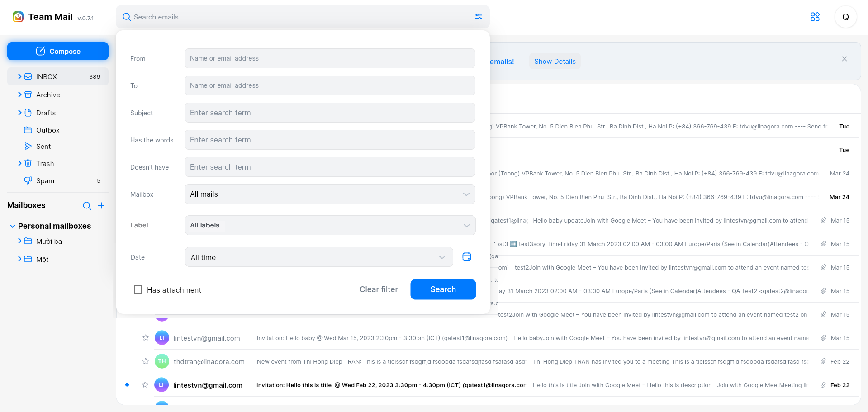The width and height of the screenshot is (868, 412).
Task: Focus the Search emails field
Action: [302, 17]
